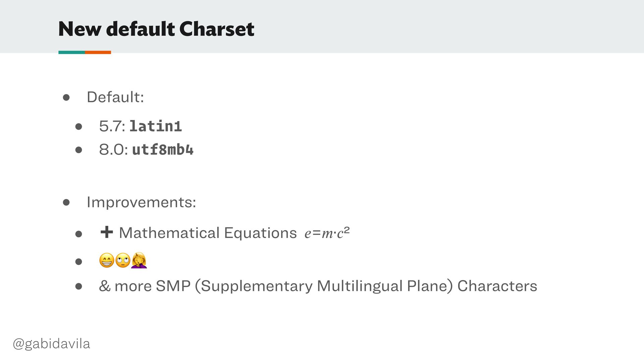Click the teal underline segment
The image size is (644, 362).
tap(72, 52)
